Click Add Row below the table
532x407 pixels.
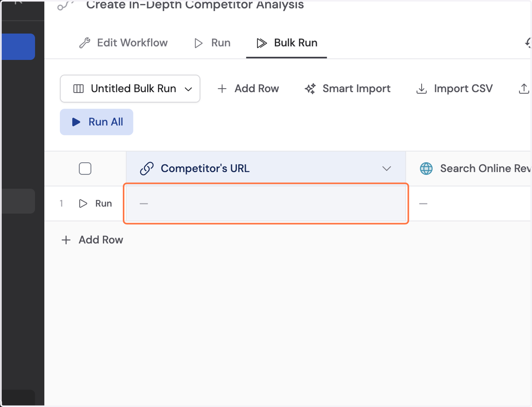tap(92, 240)
